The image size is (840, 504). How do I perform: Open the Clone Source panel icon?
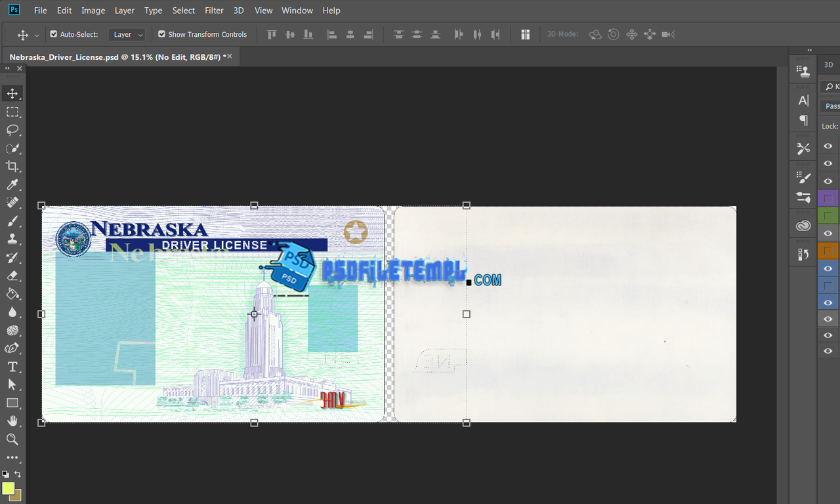(803, 72)
